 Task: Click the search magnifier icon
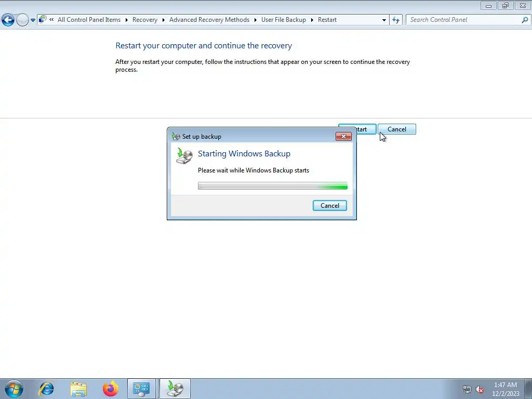(525, 20)
